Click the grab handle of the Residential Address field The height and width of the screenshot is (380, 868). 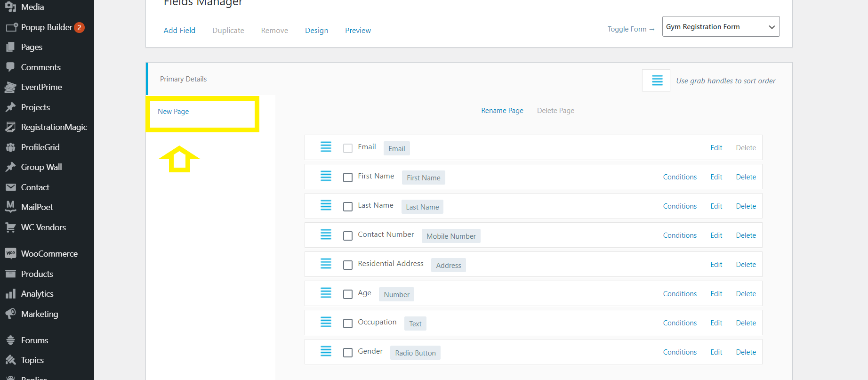point(326,264)
